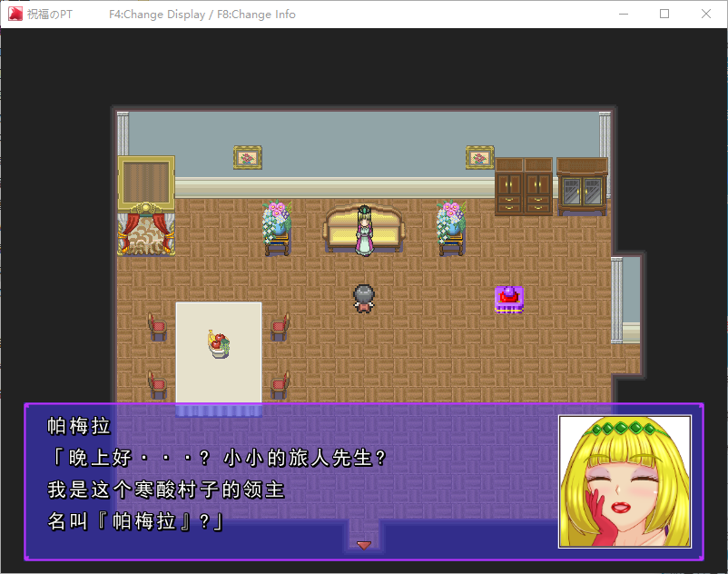Click the speaker name 帕梅拉 in dialogue

[x=78, y=427]
